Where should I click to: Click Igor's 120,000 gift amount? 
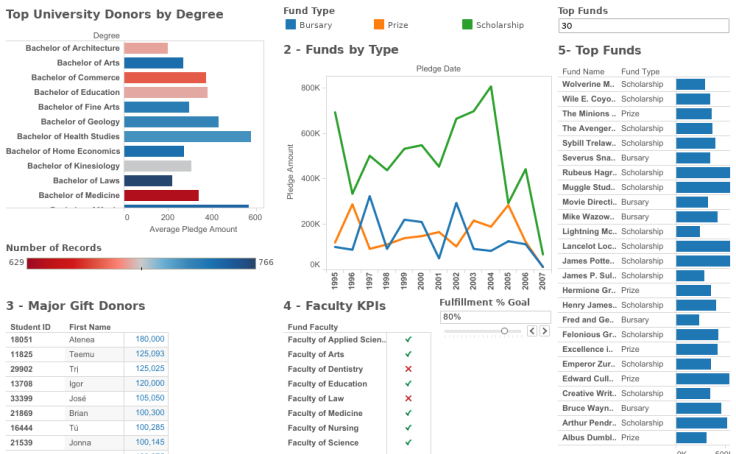coord(150,383)
